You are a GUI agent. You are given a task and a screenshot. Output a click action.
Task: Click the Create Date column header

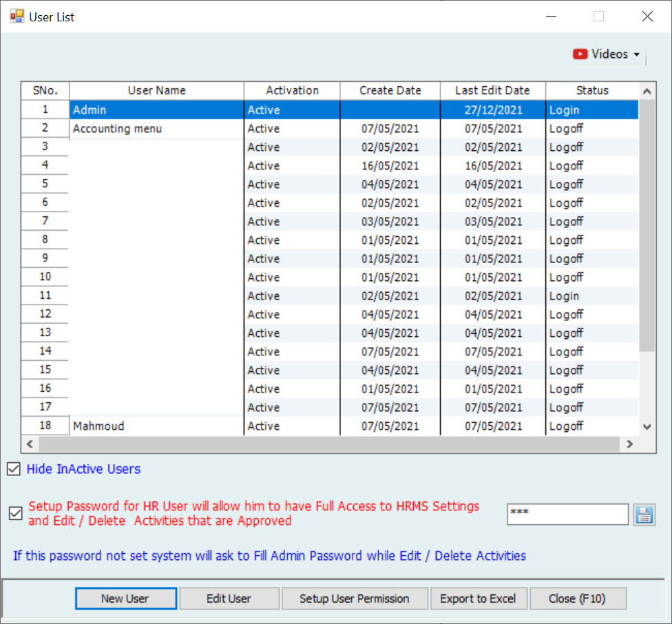click(390, 90)
